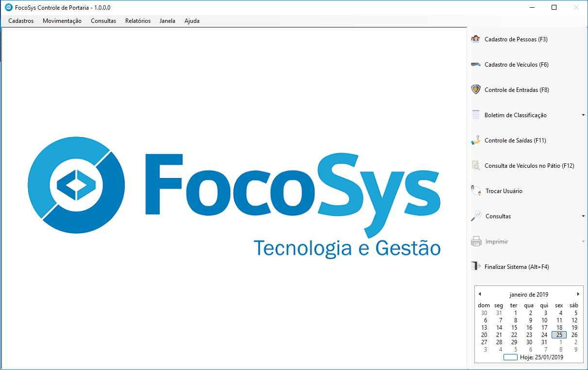Viewport: 588px width, 370px height.
Task: Open Cadastro de Veículos (F6)
Action: (x=517, y=65)
